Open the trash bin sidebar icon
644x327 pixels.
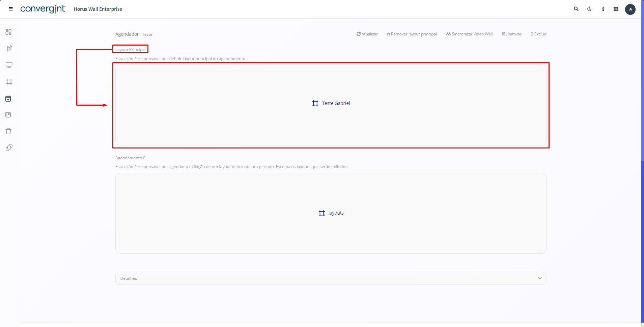click(8, 131)
